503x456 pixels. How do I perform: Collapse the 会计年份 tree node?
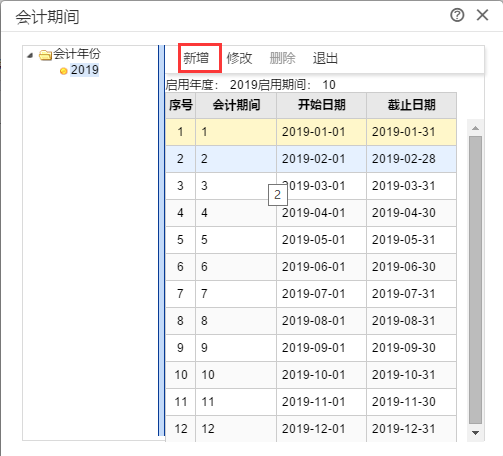[30, 55]
